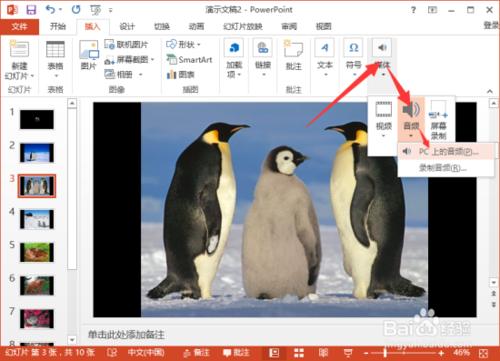Insert 联机图片 online pictures

[127, 44]
